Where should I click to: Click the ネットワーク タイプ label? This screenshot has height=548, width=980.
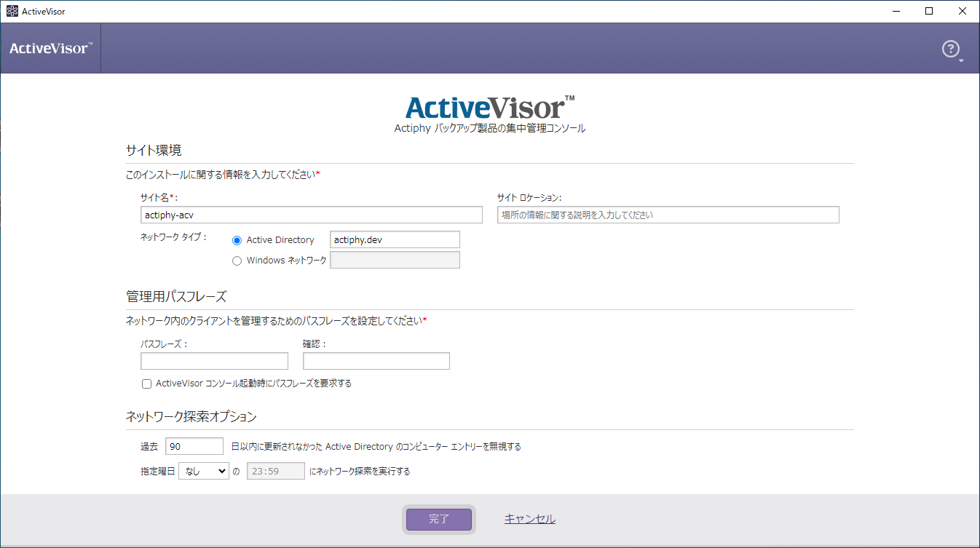pos(174,237)
